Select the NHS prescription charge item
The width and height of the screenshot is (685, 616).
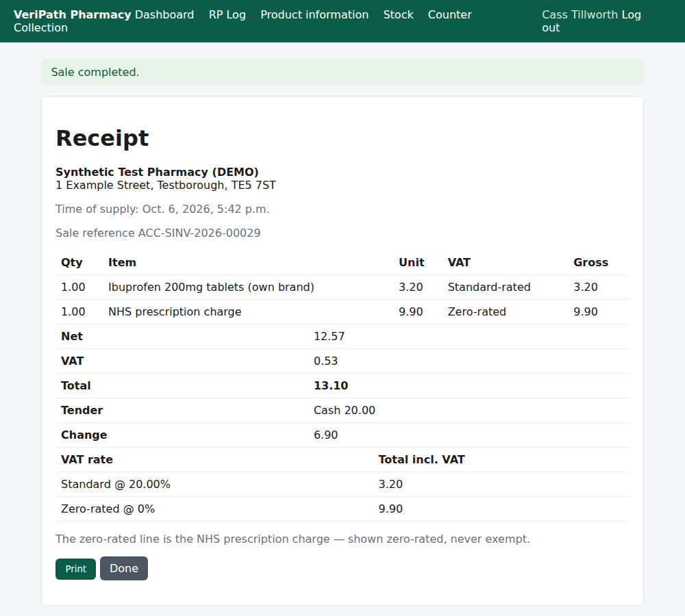(x=175, y=311)
